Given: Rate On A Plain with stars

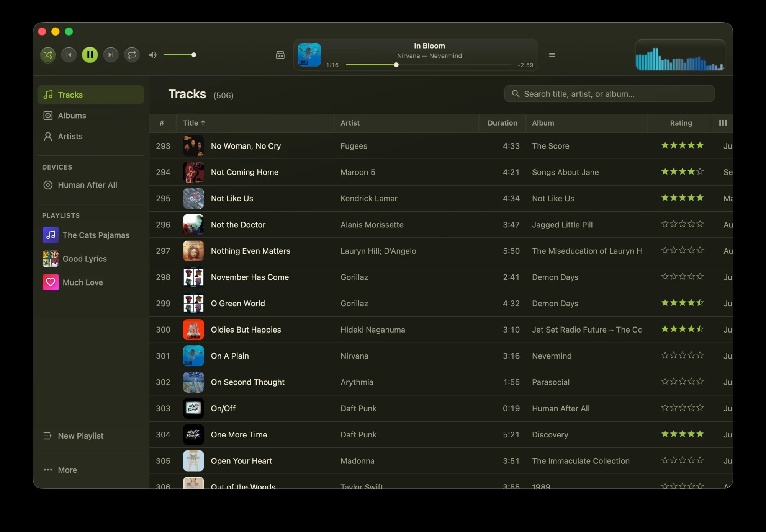Looking at the screenshot, I should tap(683, 355).
